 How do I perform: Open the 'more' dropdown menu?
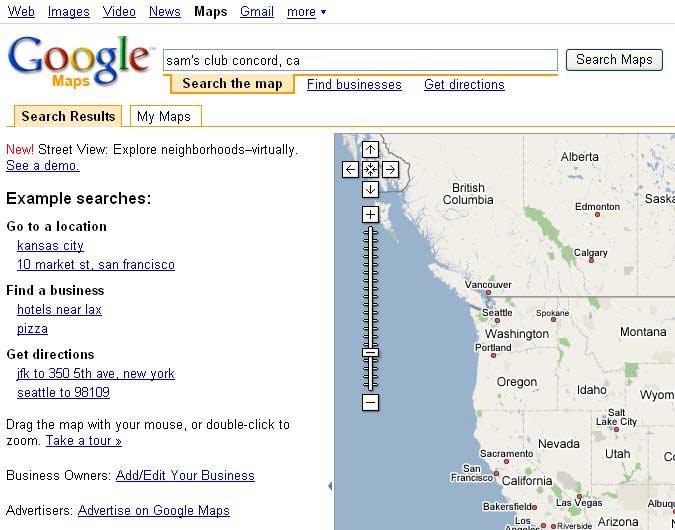(306, 12)
